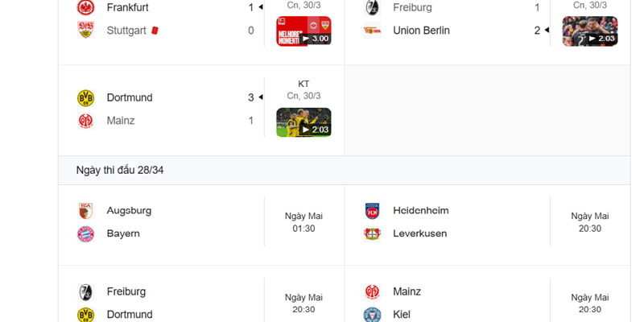The height and width of the screenshot is (322, 644).
Task: Click the Augsburg club crest icon
Action: point(85,211)
